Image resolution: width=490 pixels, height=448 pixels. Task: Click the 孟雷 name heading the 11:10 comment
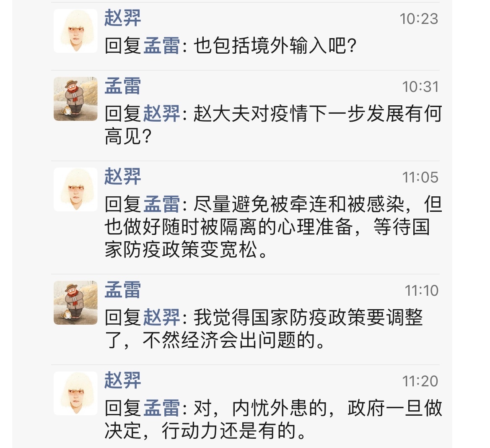(x=122, y=290)
